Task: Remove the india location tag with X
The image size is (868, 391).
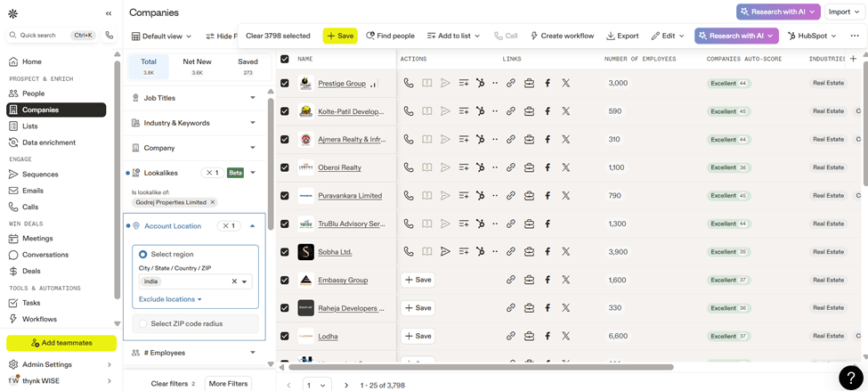Action: click(x=234, y=281)
